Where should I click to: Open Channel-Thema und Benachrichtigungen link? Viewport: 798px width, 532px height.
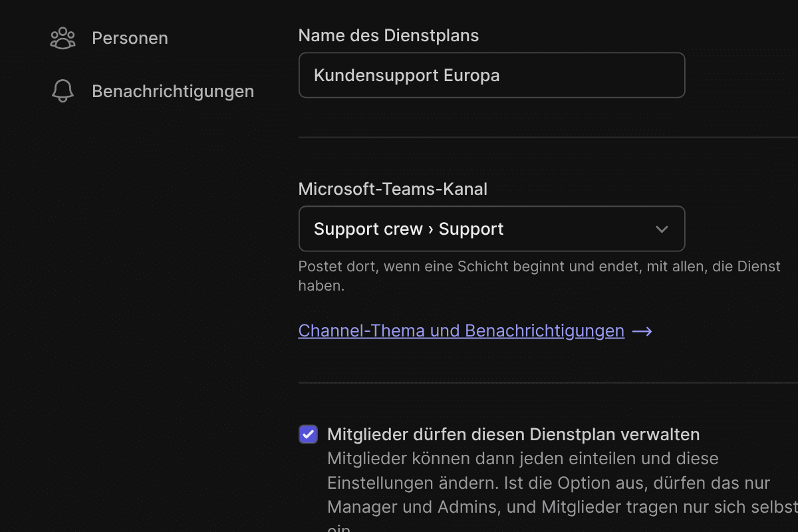pyautogui.click(x=461, y=331)
